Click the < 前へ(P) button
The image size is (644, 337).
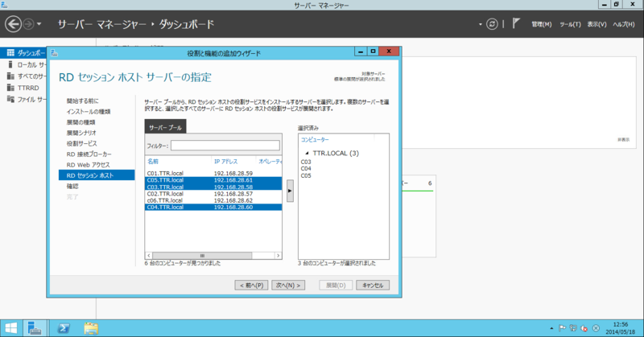point(251,286)
